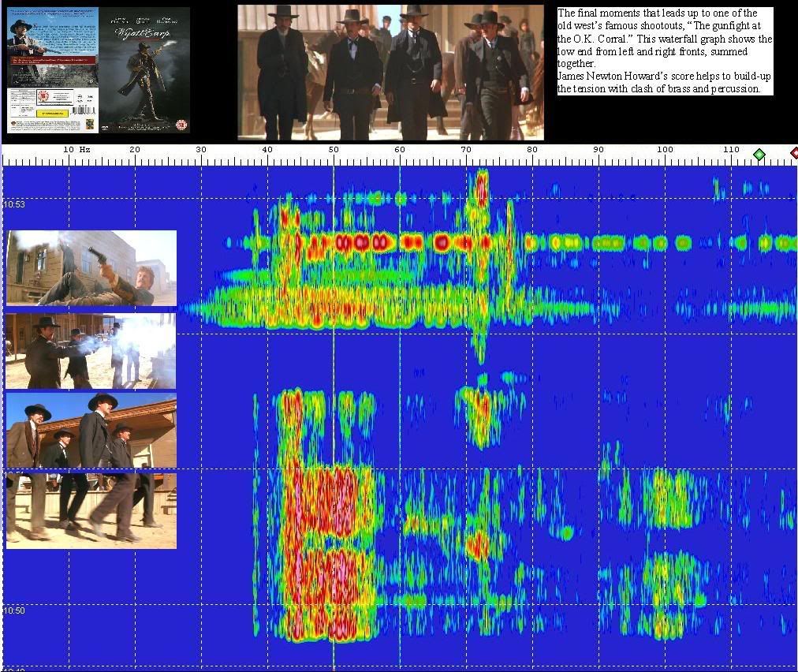798x672 pixels.
Task: Click the 110 mark on the frequency ruler
Action: [x=731, y=150]
